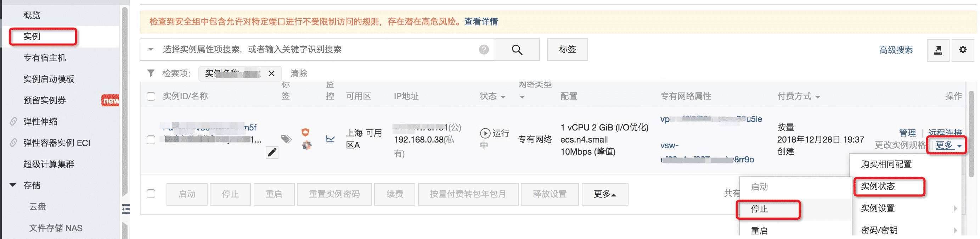Click the orange security shield icon
This screenshot has width=980, height=239.
coord(305,132)
